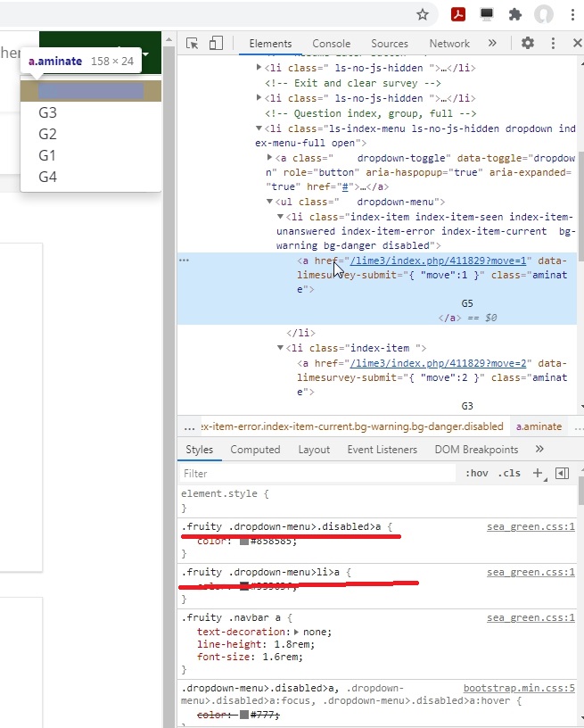Switch to the Console tab
The height and width of the screenshot is (728, 584).
331,44
